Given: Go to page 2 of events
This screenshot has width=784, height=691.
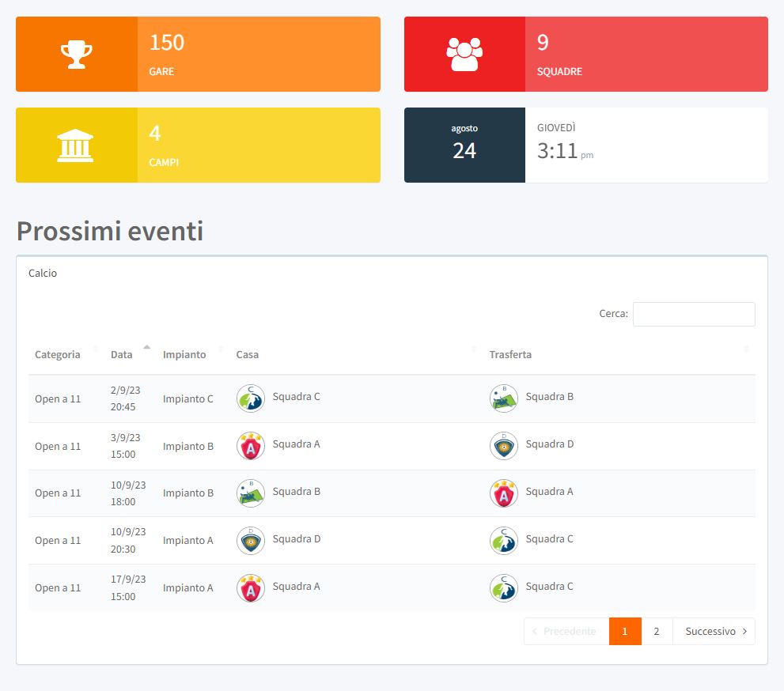Looking at the screenshot, I should (656, 631).
